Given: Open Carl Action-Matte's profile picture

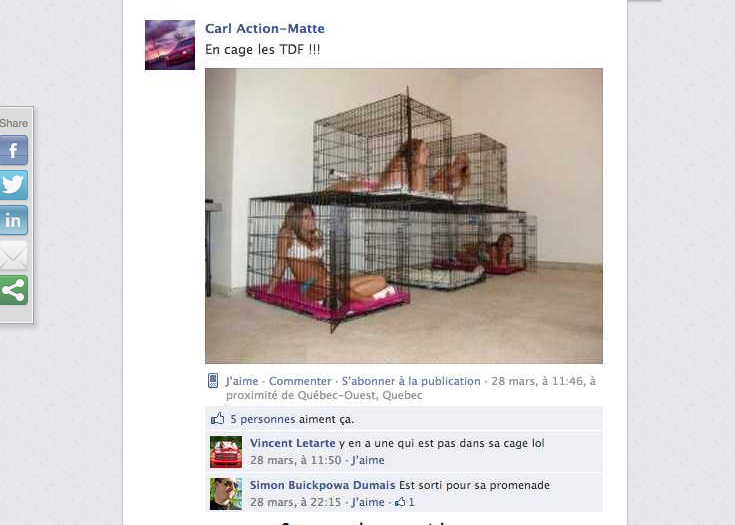Looking at the screenshot, I should click(170, 45).
